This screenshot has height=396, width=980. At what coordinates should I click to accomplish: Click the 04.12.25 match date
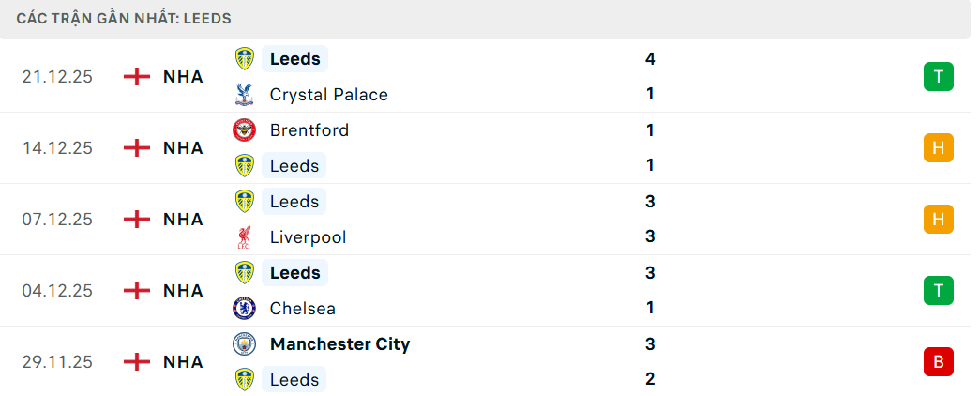point(57,290)
